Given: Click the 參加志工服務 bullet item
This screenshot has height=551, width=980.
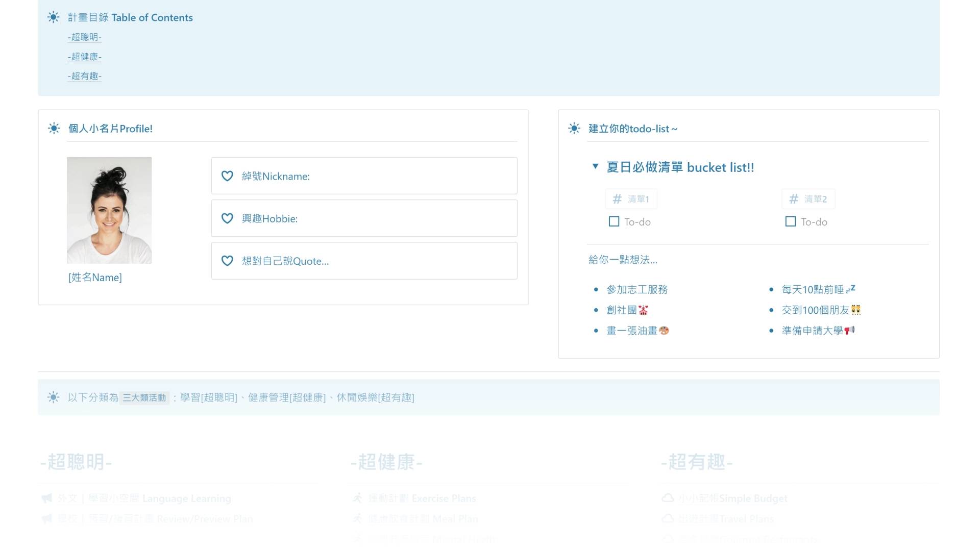Looking at the screenshot, I should [637, 290].
